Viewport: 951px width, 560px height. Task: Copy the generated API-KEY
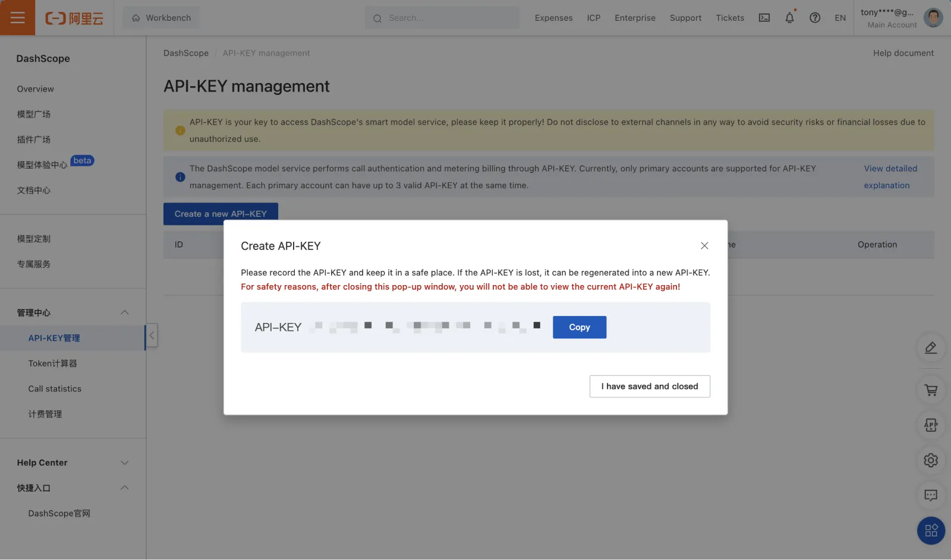tap(579, 327)
